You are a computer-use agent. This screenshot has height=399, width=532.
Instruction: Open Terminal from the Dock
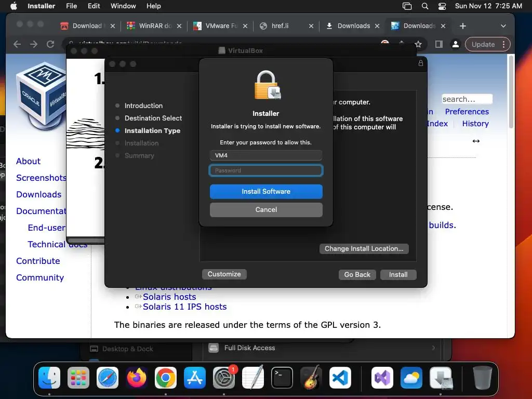pos(282,378)
